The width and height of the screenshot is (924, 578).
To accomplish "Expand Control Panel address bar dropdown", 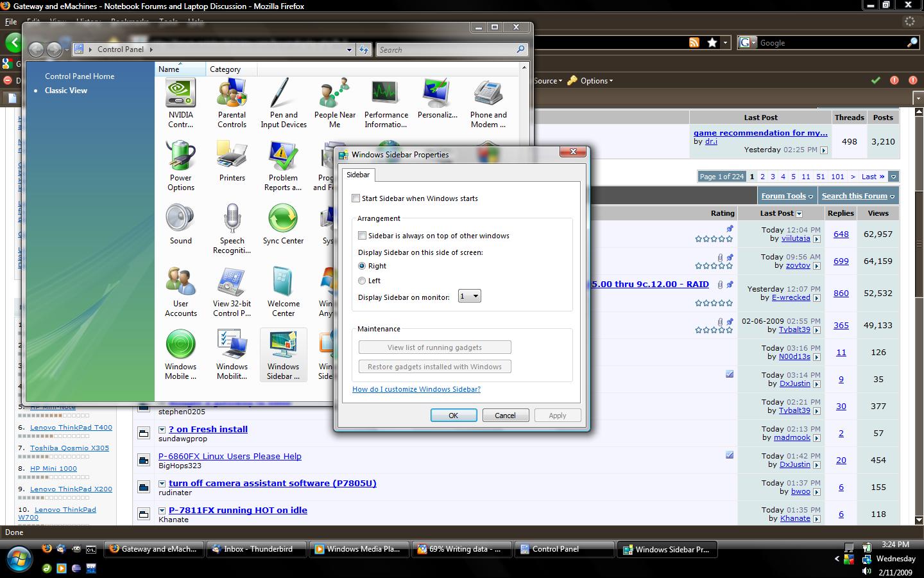I will pyautogui.click(x=349, y=49).
